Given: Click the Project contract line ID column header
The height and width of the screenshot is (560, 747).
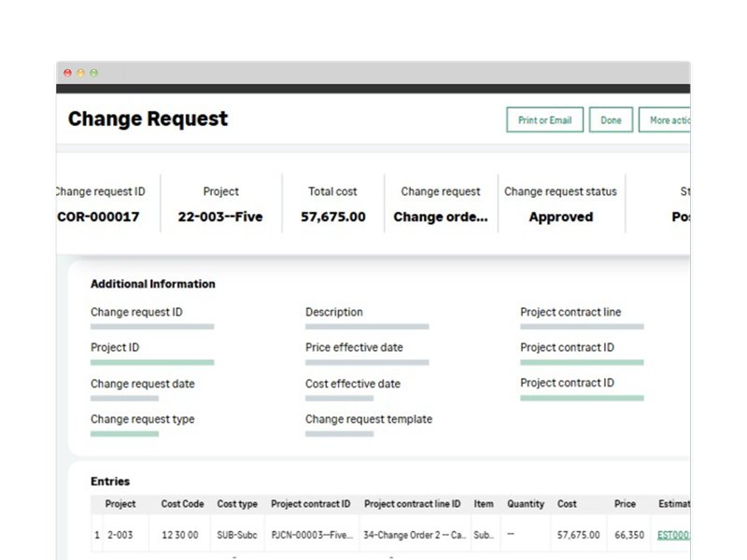Looking at the screenshot, I should pos(413,504).
